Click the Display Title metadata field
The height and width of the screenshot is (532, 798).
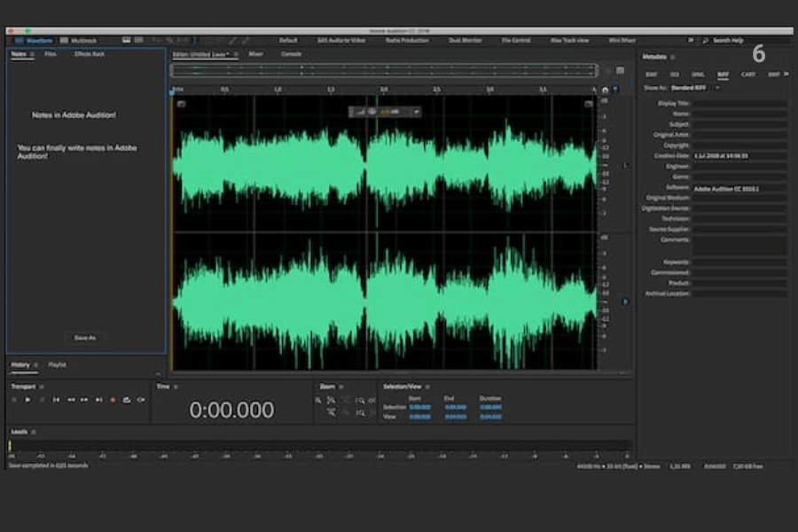pyautogui.click(x=739, y=103)
